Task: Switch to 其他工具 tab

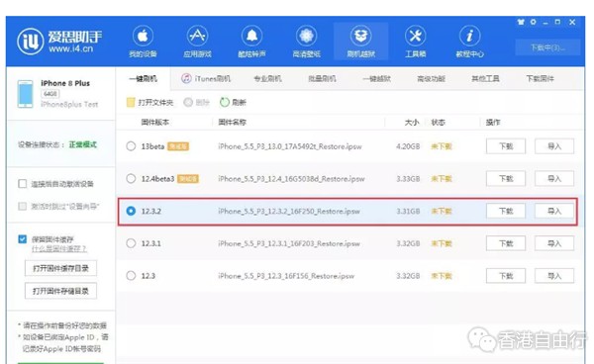Action: click(x=485, y=79)
